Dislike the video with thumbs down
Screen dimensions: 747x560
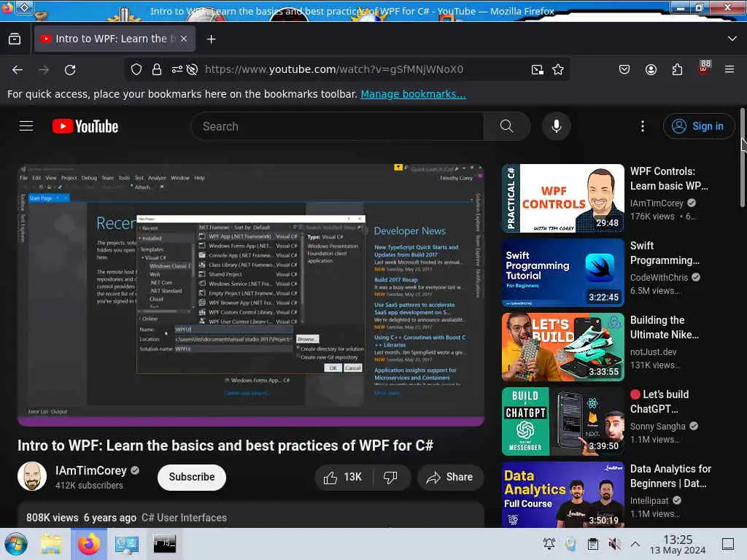pyautogui.click(x=391, y=477)
